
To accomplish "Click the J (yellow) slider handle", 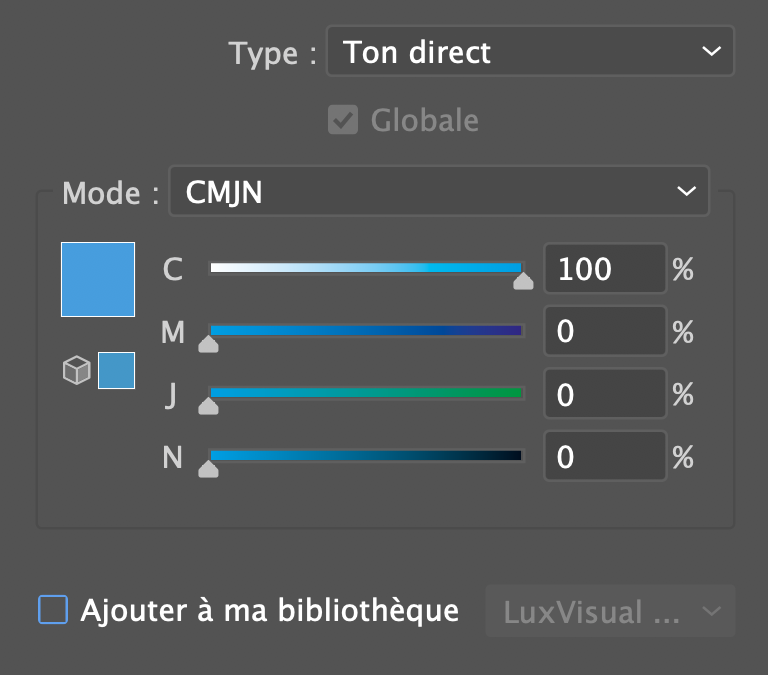I will [x=208, y=406].
